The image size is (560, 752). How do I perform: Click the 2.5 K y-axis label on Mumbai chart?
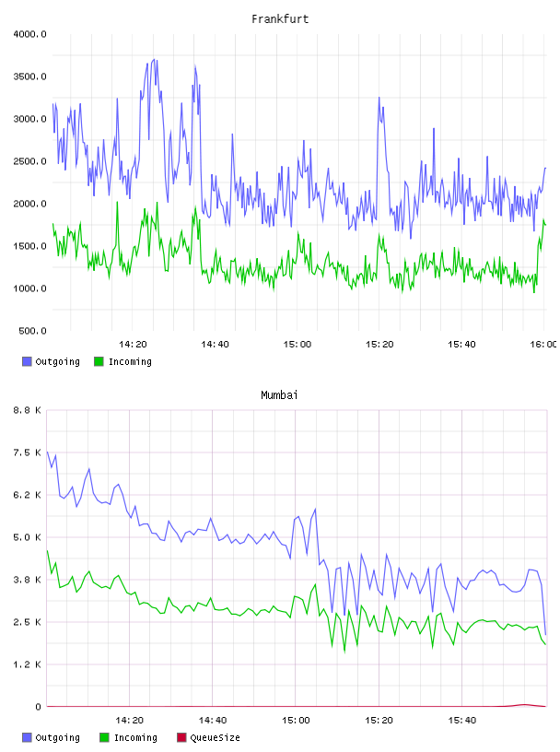click(x=28, y=622)
